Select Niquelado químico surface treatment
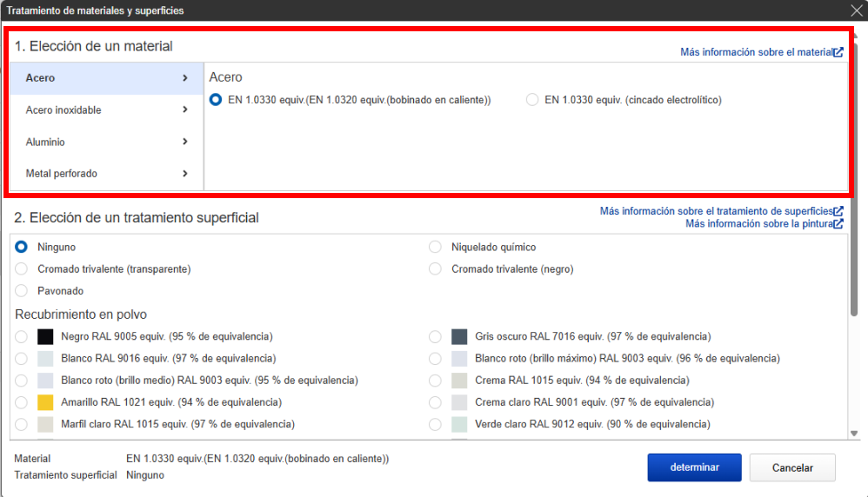 (436, 248)
